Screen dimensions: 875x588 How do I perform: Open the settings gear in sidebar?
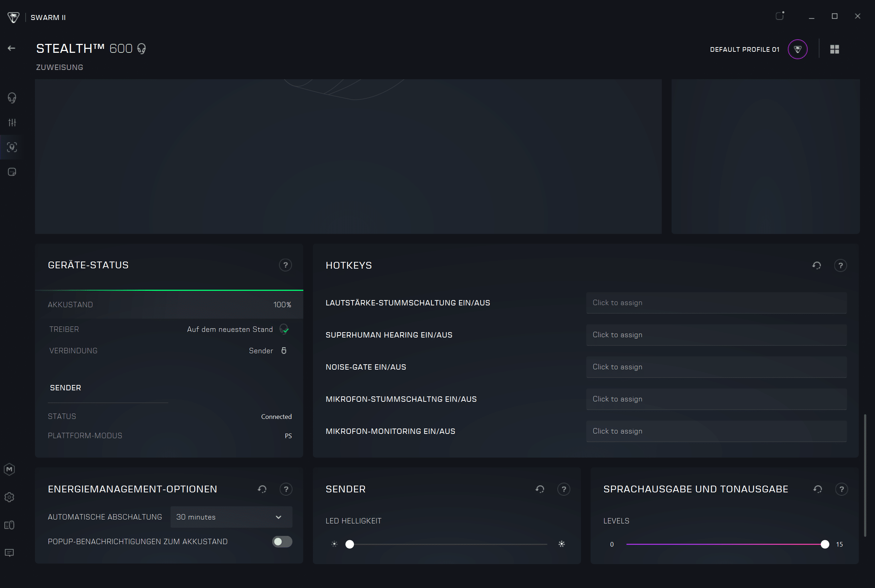(x=9, y=497)
